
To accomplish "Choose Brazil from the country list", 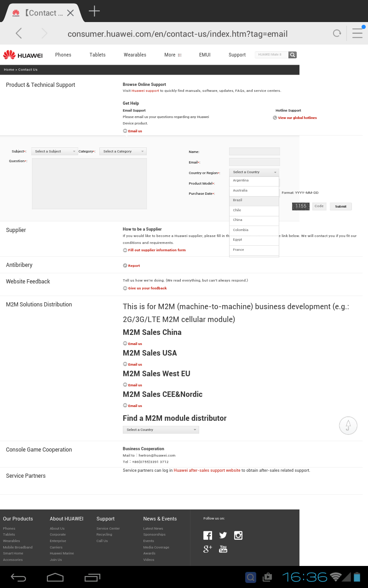I will pos(254,200).
